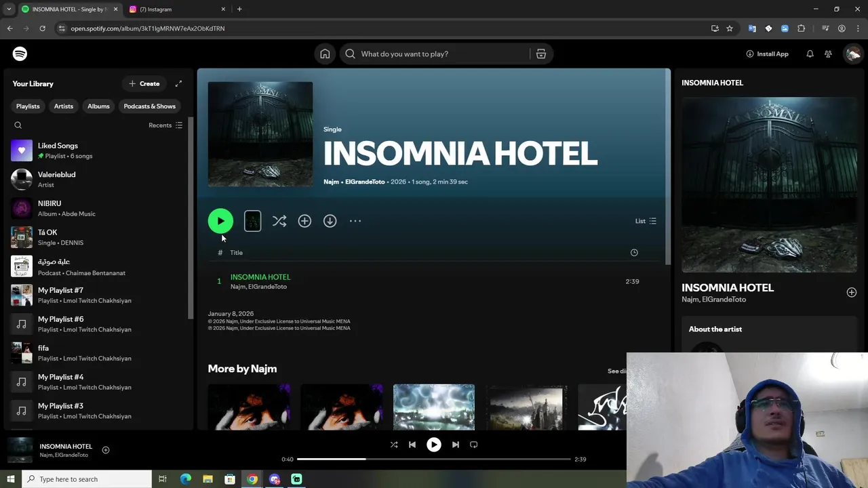Open Windows Start menu
The width and height of the screenshot is (868, 488).
[x=10, y=479]
